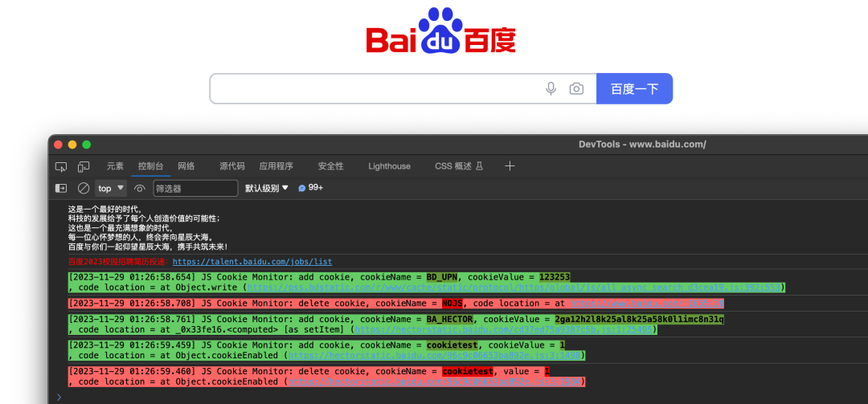Click the eye live expression icon
Image resolution: width=868 pixels, height=404 pixels.
point(140,188)
